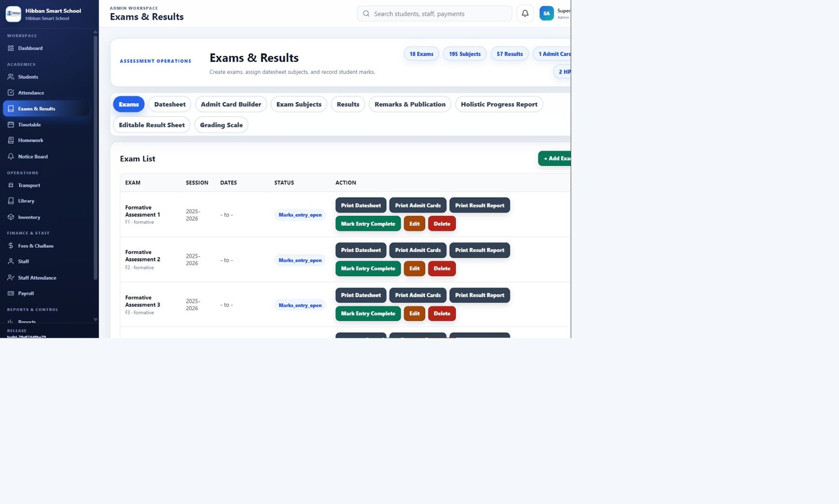The image size is (839, 504).
Task: Delete Formative Assessment 2
Action: point(442,269)
